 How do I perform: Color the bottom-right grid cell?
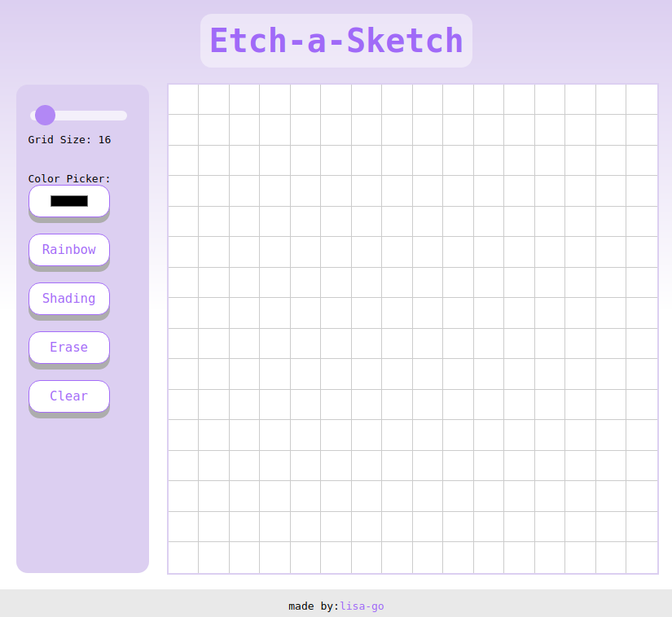(641, 557)
